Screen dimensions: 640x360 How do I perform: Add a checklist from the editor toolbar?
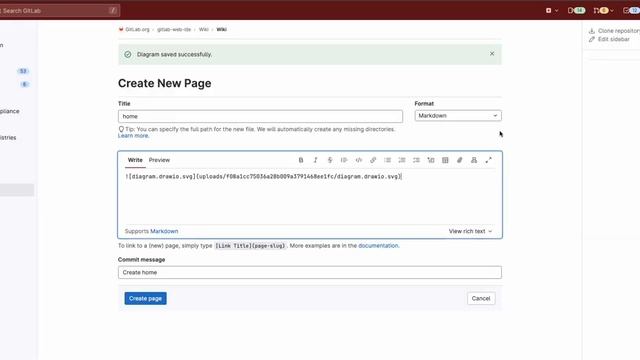click(416, 160)
